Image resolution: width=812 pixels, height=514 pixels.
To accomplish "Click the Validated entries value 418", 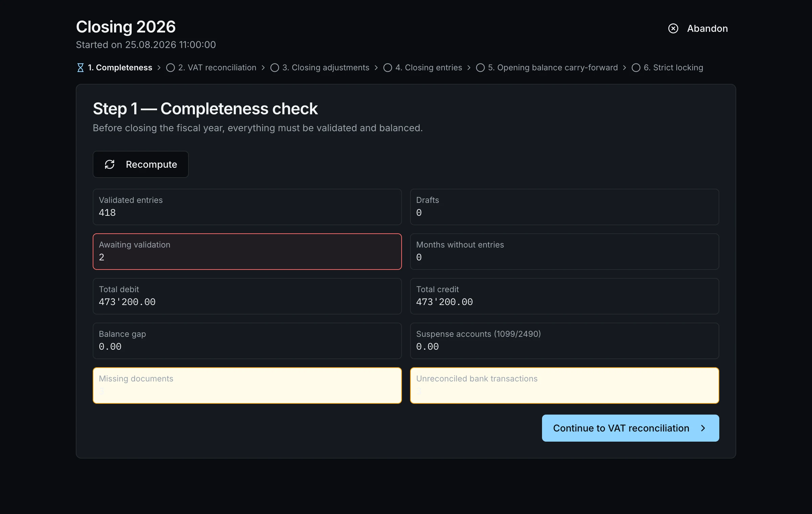I will (x=107, y=213).
